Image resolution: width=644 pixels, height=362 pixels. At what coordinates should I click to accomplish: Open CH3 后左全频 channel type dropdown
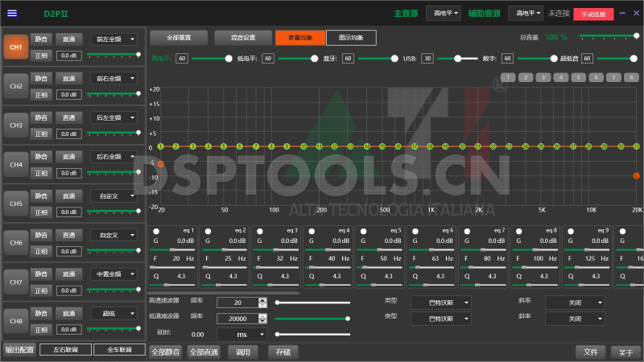[114, 117]
